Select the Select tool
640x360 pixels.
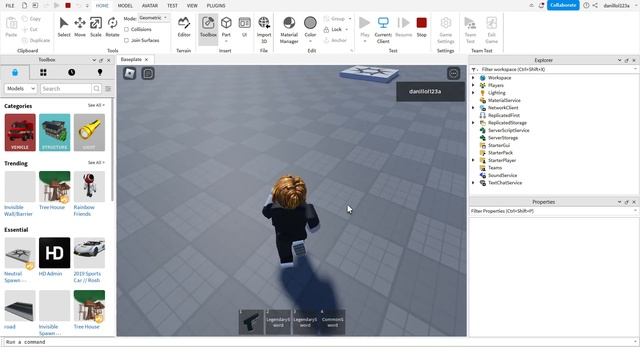tap(64, 27)
